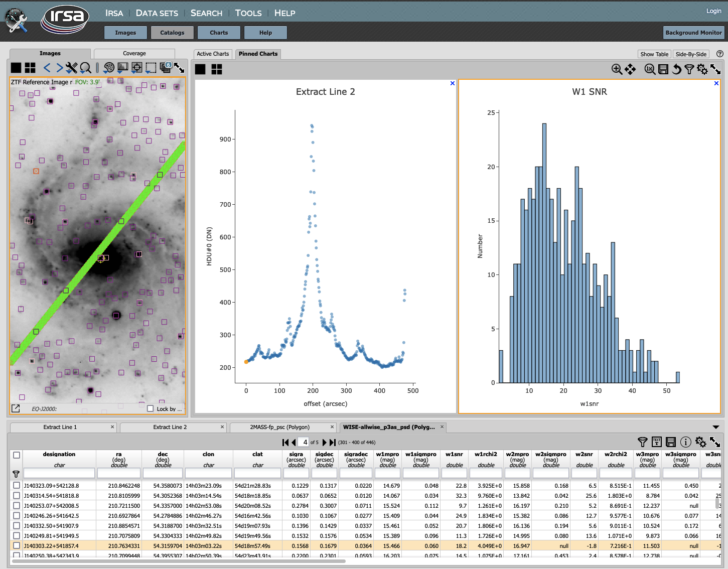
Task: Open the image layers icon with badge 6
Action: pos(165,67)
